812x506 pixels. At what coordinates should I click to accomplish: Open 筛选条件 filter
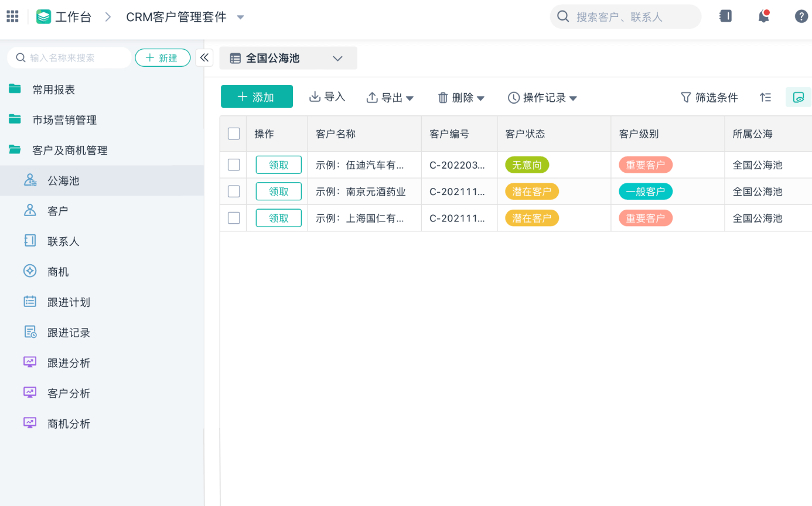coord(709,97)
